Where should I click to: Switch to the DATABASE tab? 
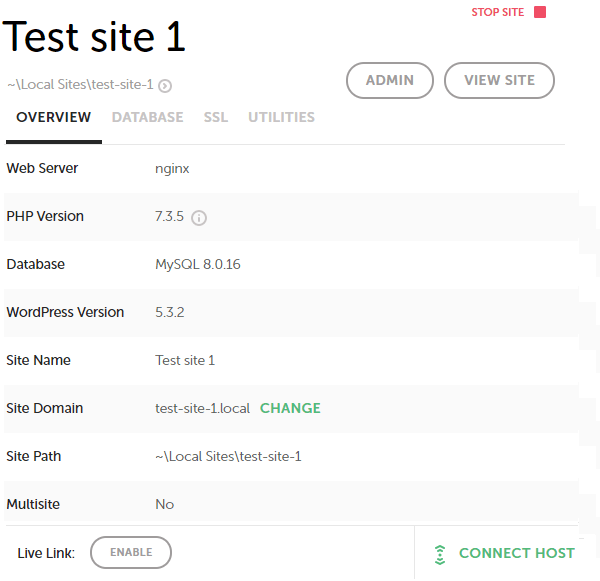pyautogui.click(x=147, y=117)
